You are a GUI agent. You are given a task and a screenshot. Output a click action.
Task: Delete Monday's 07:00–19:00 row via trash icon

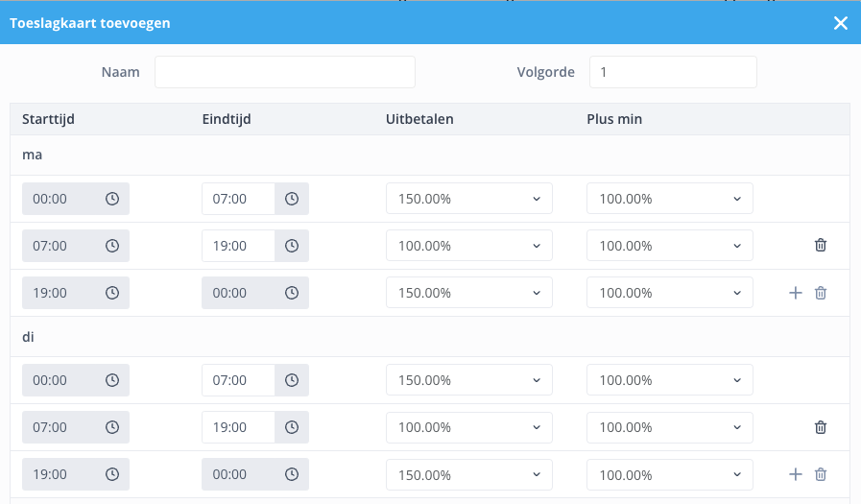(x=821, y=246)
